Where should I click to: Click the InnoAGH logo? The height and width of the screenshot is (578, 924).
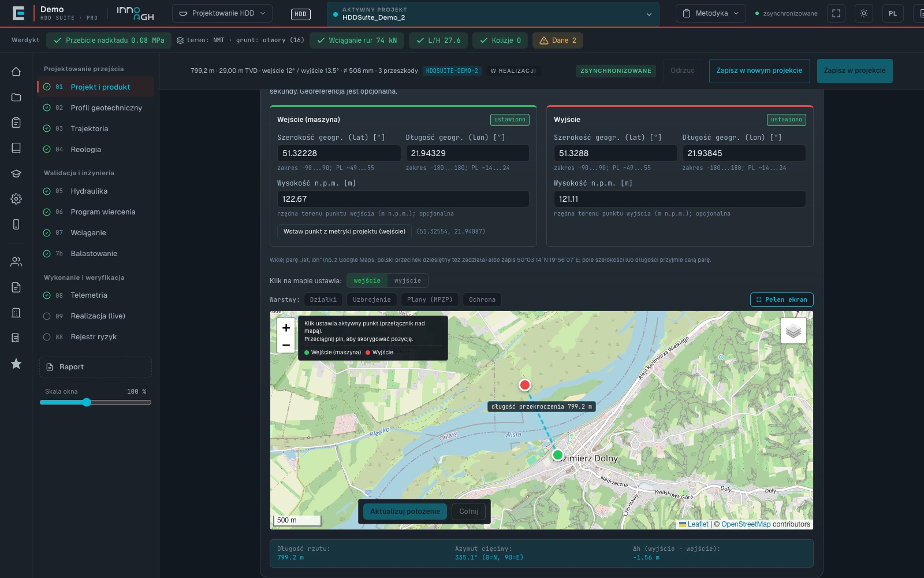click(135, 13)
